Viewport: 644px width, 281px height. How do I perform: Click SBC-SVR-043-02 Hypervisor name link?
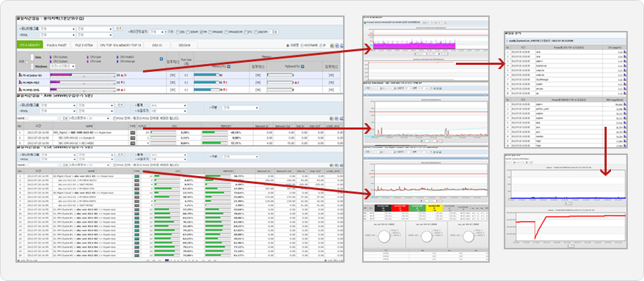coord(82,132)
